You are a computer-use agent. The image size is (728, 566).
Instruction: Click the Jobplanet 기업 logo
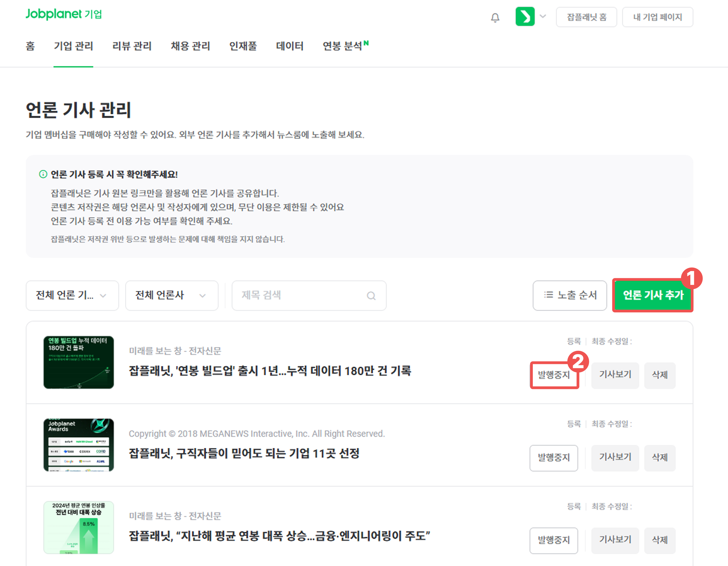click(64, 14)
